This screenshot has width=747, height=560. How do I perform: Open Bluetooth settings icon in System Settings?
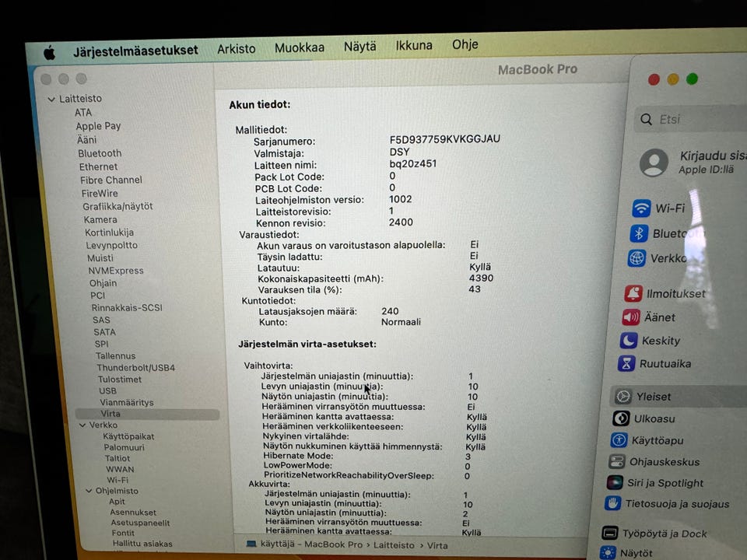pos(639,233)
